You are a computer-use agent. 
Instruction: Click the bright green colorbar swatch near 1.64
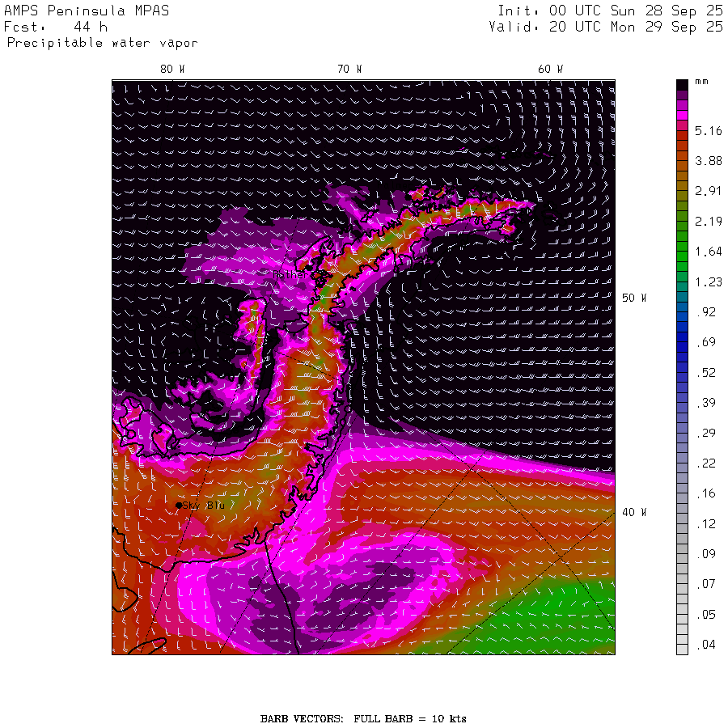(x=682, y=256)
